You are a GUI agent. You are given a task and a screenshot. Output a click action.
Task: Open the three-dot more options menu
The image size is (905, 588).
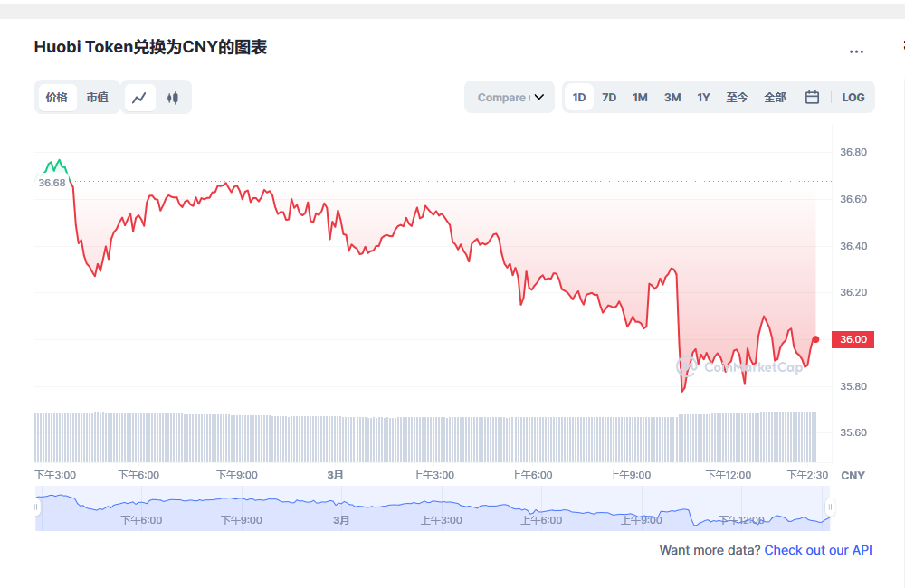pyautogui.click(x=856, y=52)
